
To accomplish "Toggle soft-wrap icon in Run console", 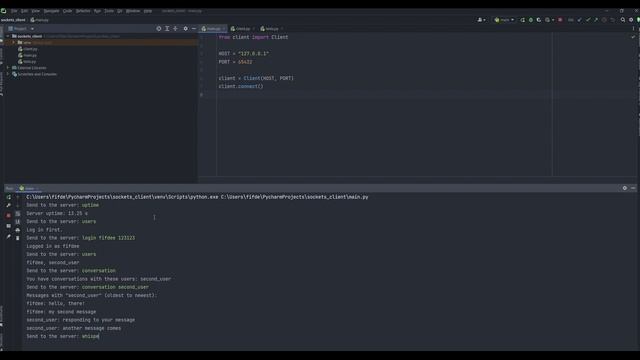I will (x=18, y=213).
